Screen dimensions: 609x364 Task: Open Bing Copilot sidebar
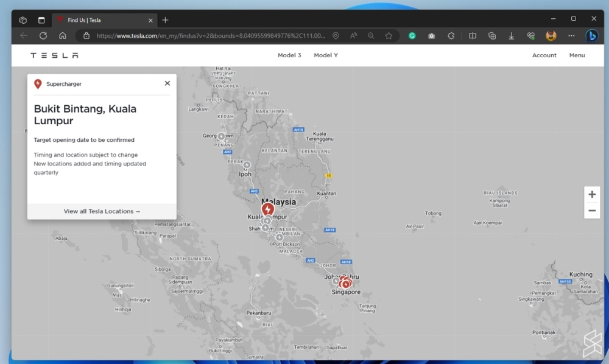pyautogui.click(x=591, y=36)
